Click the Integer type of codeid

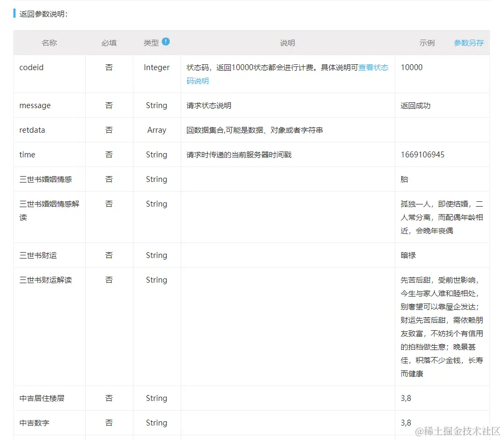pyautogui.click(x=156, y=67)
